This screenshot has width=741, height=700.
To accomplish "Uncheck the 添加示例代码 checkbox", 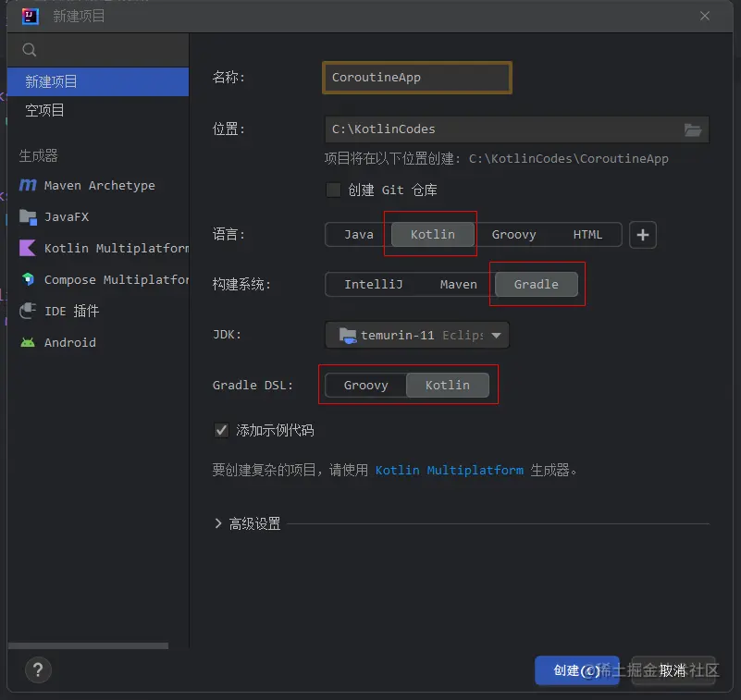I will pyautogui.click(x=221, y=430).
